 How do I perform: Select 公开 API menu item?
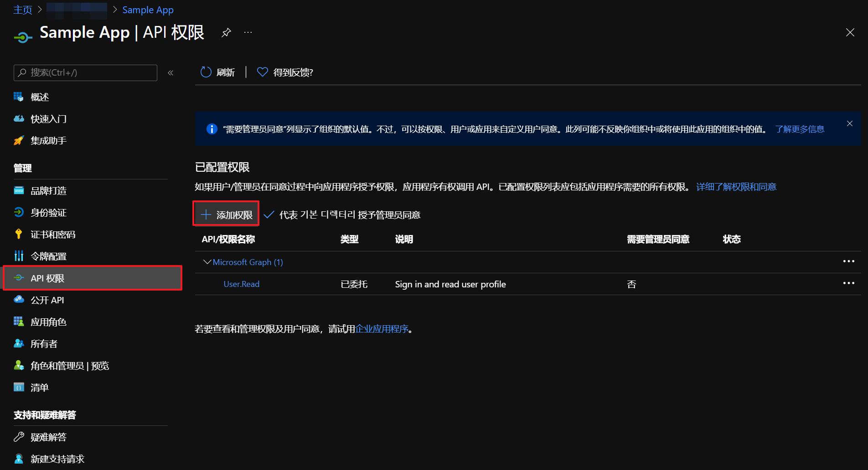[47, 300]
